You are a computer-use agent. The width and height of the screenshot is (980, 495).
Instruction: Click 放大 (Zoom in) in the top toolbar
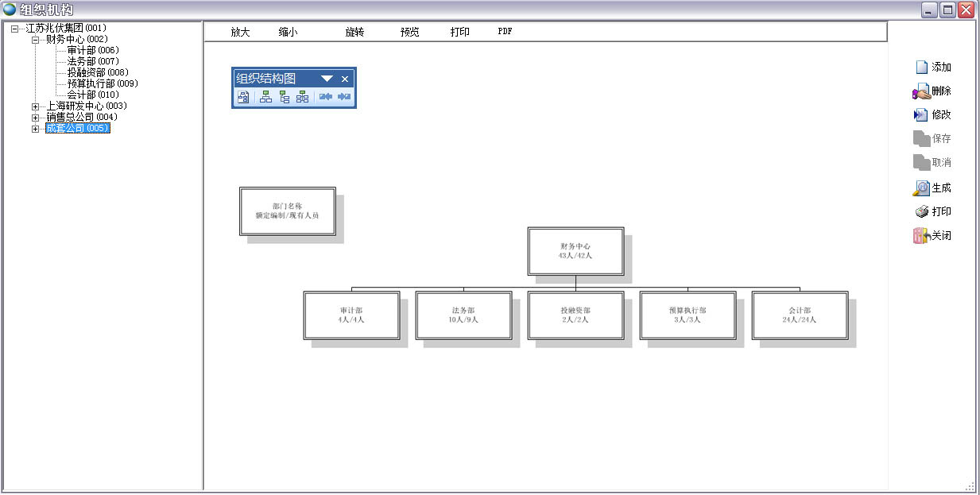pyautogui.click(x=240, y=32)
